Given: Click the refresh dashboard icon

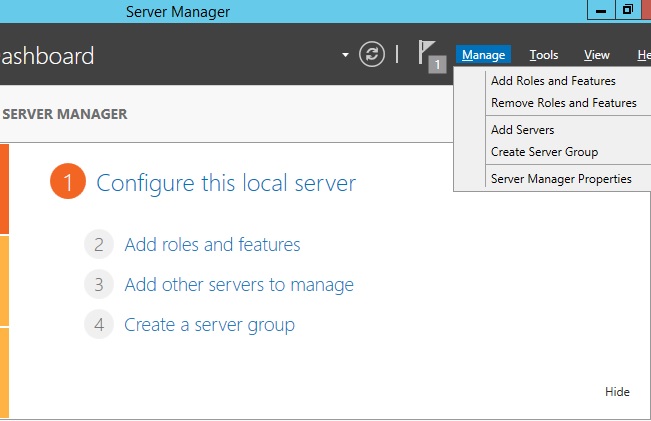Looking at the screenshot, I should pyautogui.click(x=372, y=54).
